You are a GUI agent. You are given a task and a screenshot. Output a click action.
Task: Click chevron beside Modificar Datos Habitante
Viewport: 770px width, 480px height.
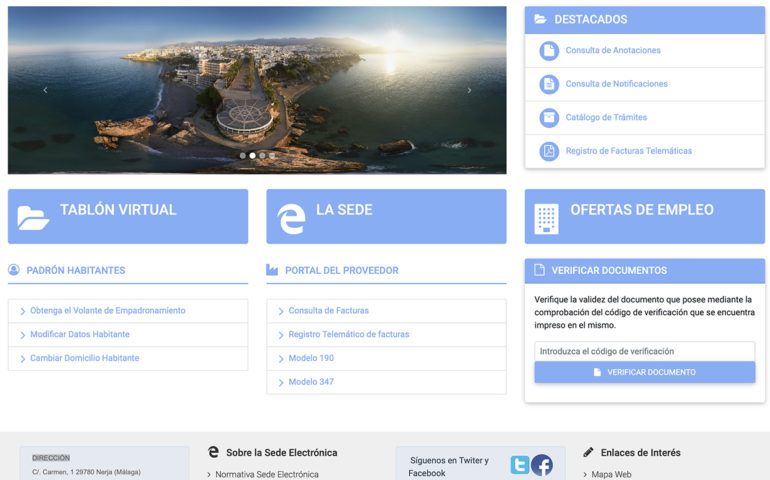23,335
